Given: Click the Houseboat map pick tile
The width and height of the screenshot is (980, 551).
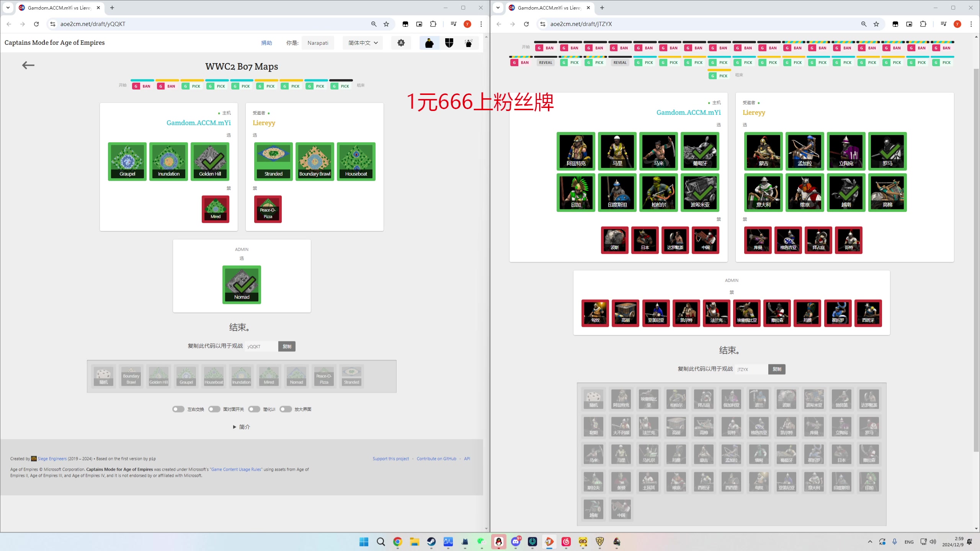Looking at the screenshot, I should pyautogui.click(x=356, y=161).
